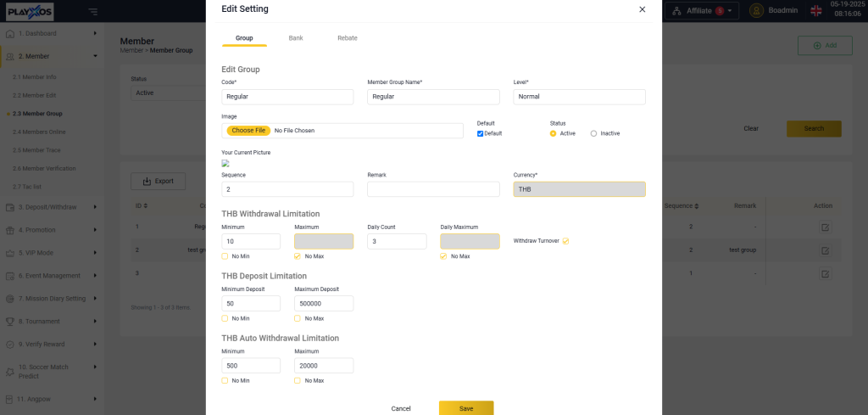The height and width of the screenshot is (415, 868).
Task: Click the Auto Withdrawal Minimum field 500
Action: [251, 366]
